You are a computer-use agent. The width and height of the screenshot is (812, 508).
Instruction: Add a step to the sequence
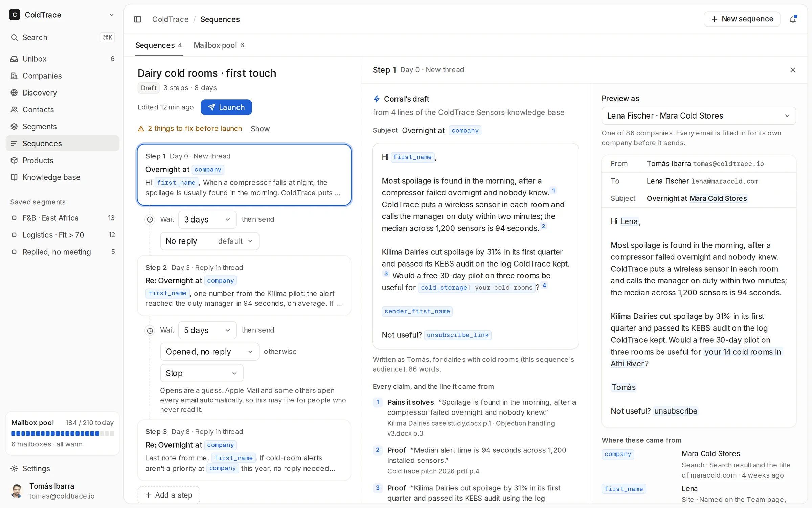click(168, 495)
